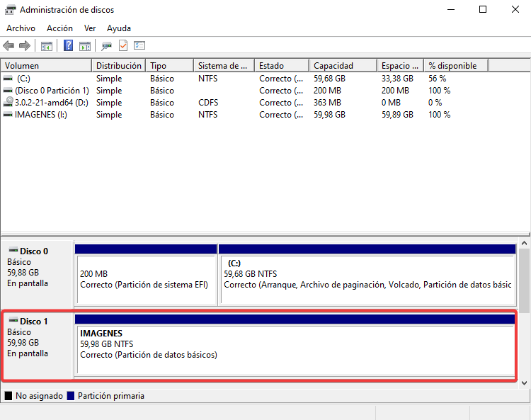Click the checkmark properties toolbar icon
Screen dimensions: 531x420
123,46
